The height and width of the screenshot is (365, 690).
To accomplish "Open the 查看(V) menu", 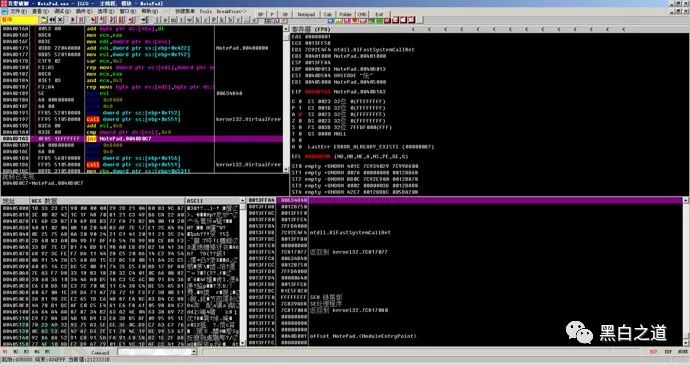I will [40, 11].
